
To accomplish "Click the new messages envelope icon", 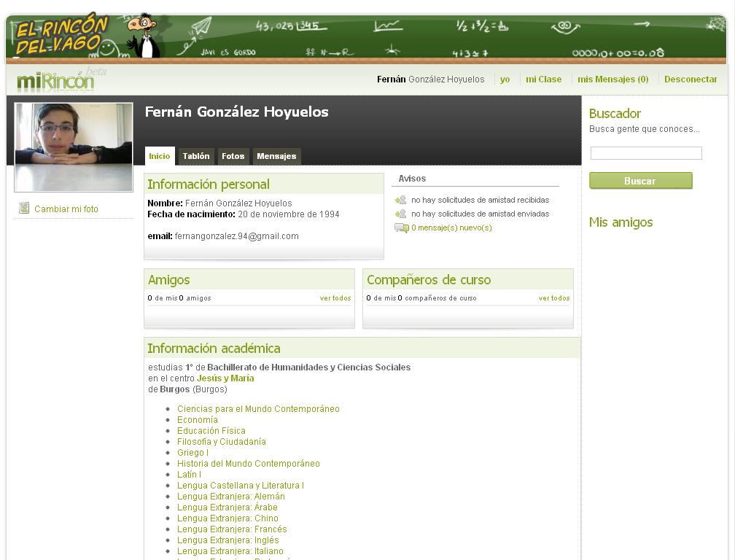I will point(401,228).
